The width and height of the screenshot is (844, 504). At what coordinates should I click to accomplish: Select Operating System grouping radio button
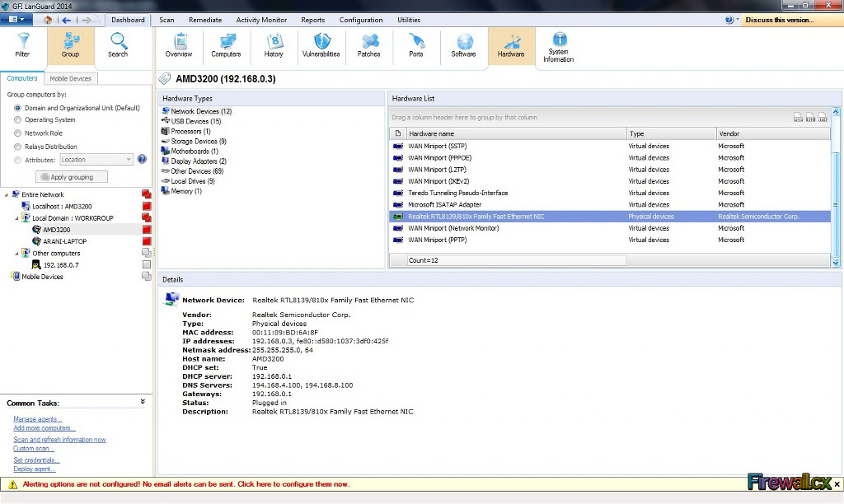[18, 120]
